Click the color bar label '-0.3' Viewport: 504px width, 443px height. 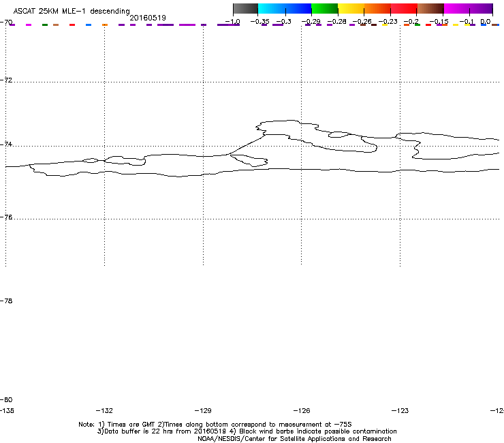284,22
